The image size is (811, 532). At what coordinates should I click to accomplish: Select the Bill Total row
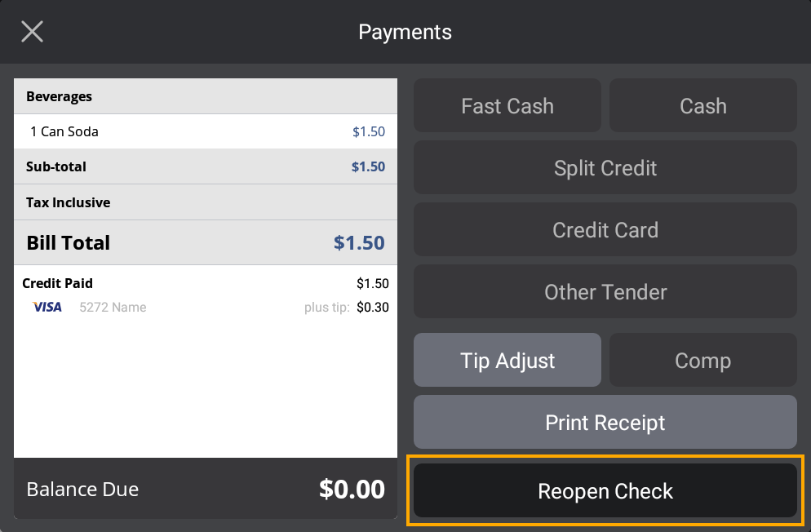point(205,242)
